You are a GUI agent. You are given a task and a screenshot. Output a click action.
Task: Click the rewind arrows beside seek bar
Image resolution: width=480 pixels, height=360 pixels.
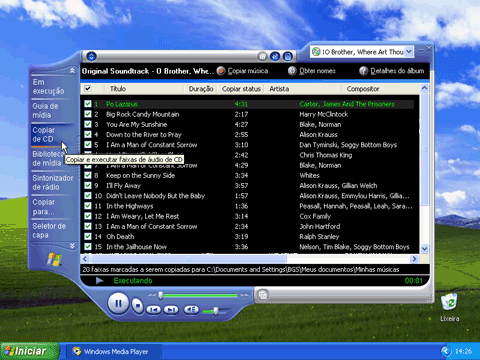tap(152, 296)
